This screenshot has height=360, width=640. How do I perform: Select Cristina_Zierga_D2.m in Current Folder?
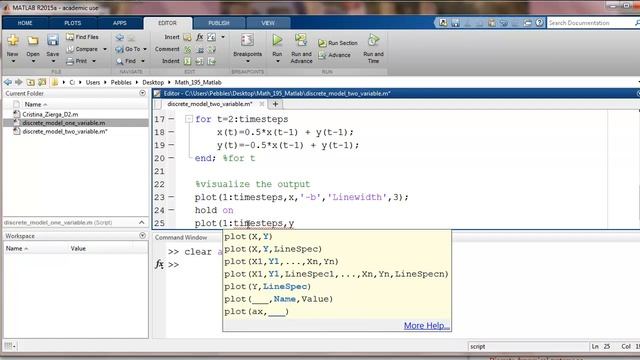[50, 114]
